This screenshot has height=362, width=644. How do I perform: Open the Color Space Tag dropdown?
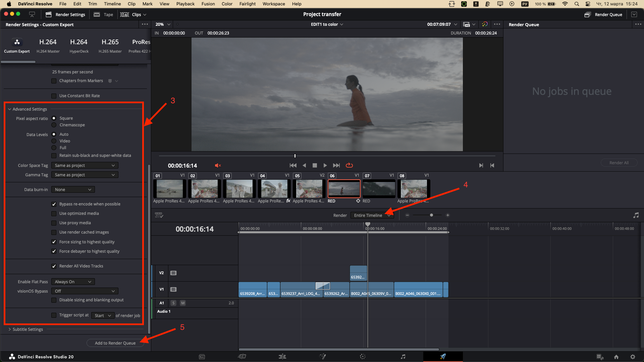(85, 166)
